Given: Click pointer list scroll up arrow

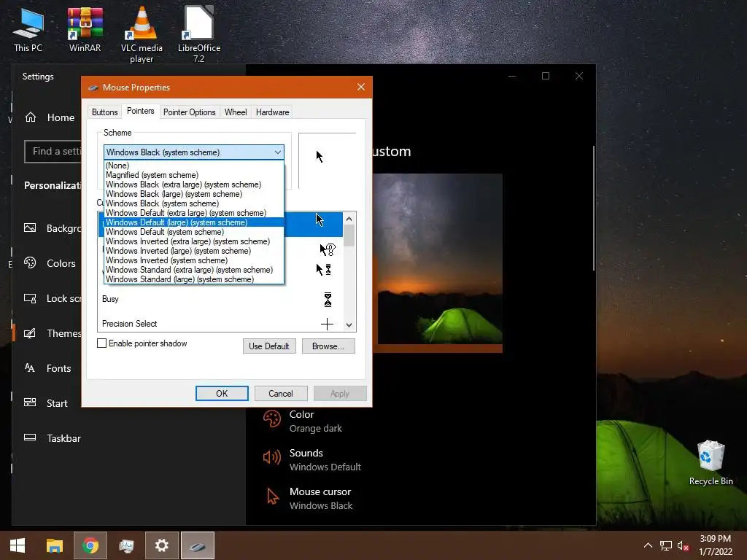Looking at the screenshot, I should 349,219.
